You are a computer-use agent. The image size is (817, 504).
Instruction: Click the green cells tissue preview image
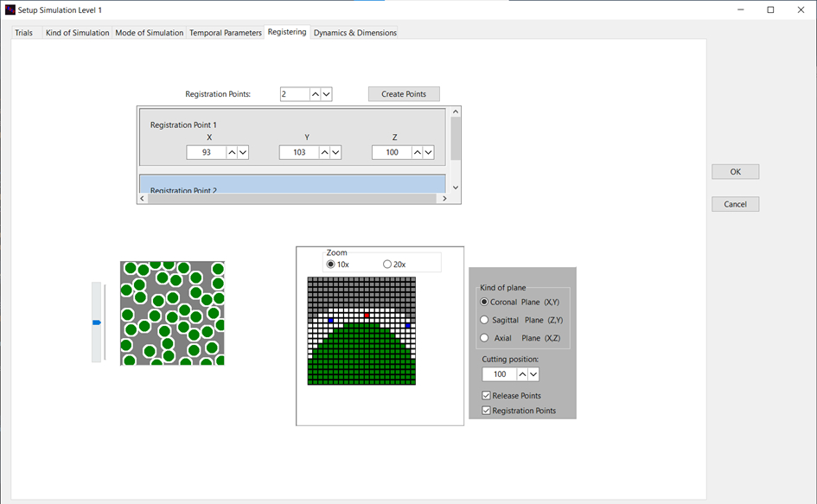tap(172, 313)
